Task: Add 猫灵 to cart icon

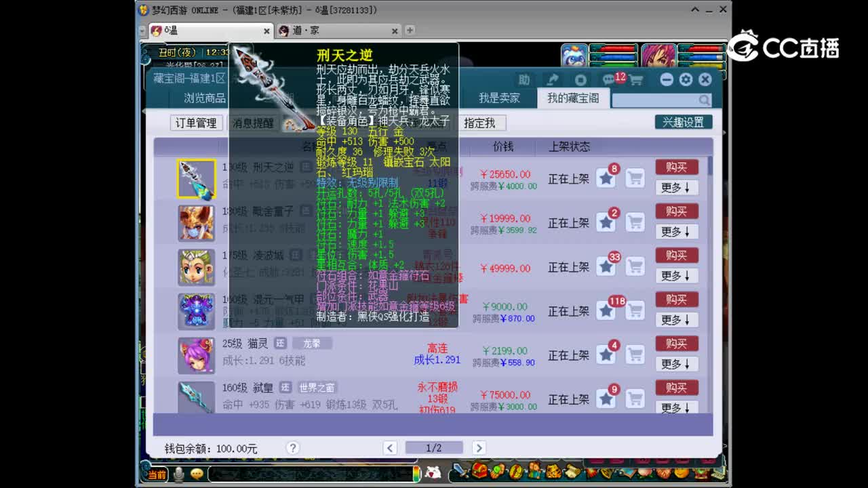Action: tap(635, 355)
